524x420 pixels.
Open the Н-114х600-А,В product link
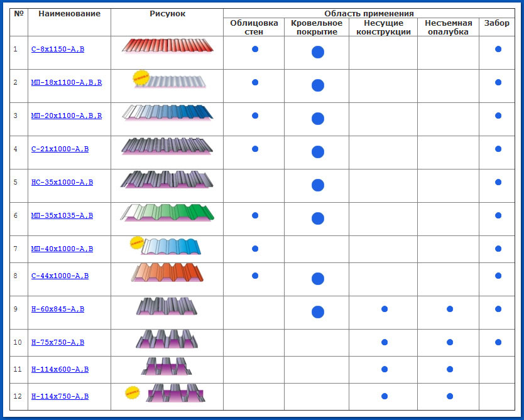pos(60,369)
